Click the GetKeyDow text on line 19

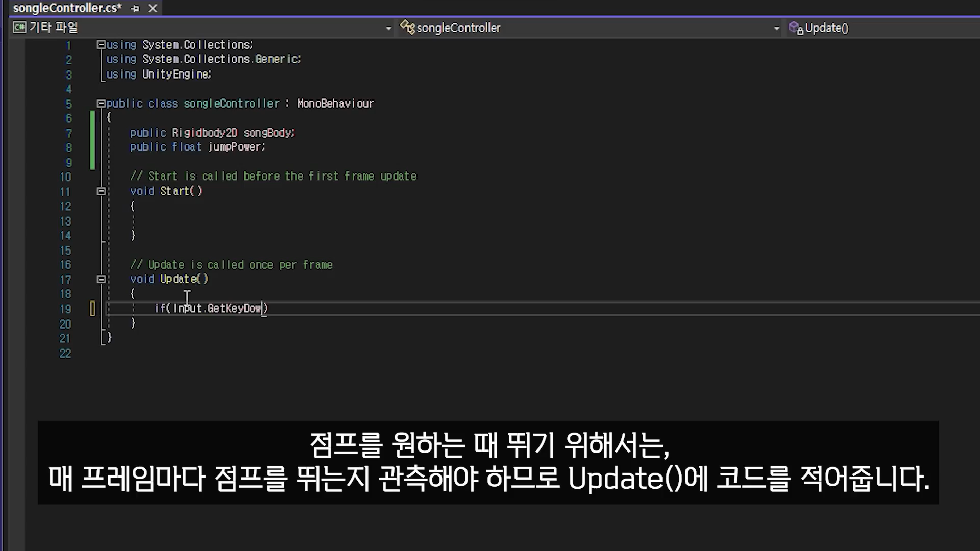click(234, 308)
